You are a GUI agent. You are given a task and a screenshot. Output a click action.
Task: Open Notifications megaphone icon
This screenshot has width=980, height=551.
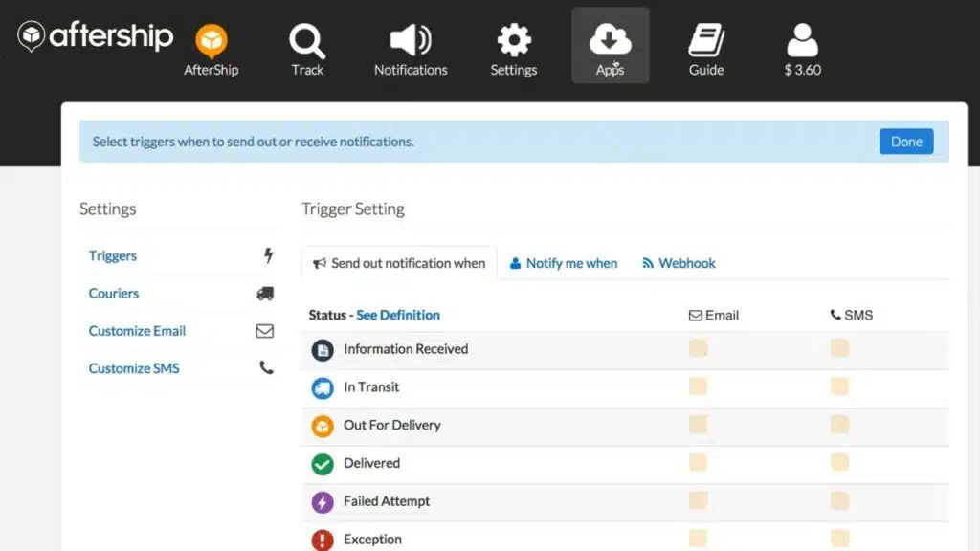[411, 41]
